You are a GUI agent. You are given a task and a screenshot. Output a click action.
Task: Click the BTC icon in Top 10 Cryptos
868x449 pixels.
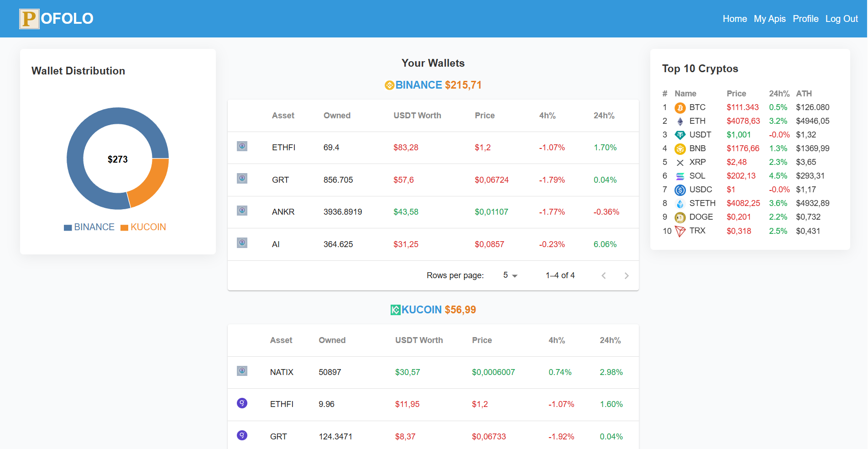click(680, 107)
